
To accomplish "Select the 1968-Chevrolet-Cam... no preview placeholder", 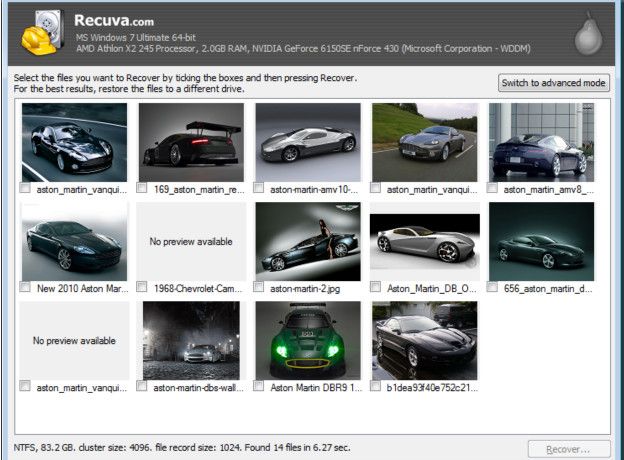I will (x=191, y=242).
